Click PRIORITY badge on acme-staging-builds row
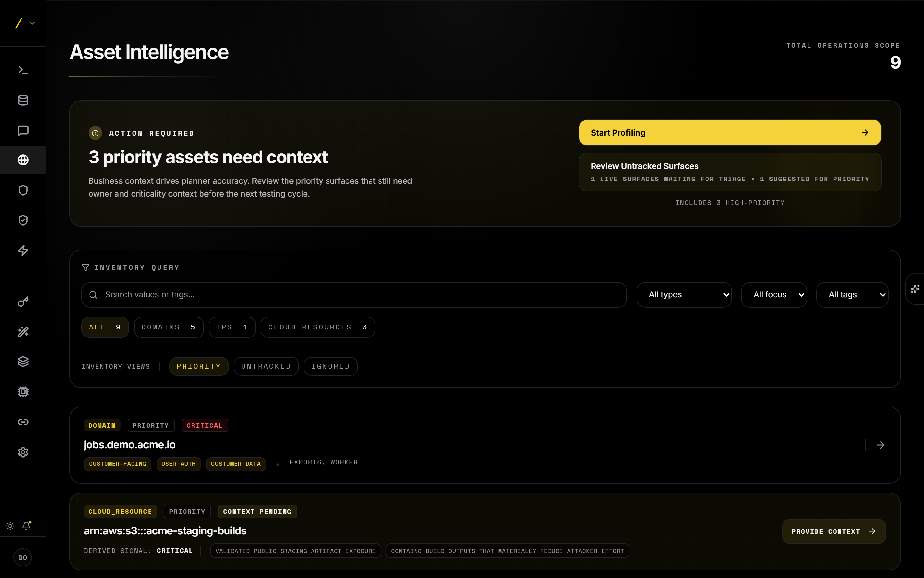Screen dimensions: 924x578 pyautogui.click(x=187, y=512)
